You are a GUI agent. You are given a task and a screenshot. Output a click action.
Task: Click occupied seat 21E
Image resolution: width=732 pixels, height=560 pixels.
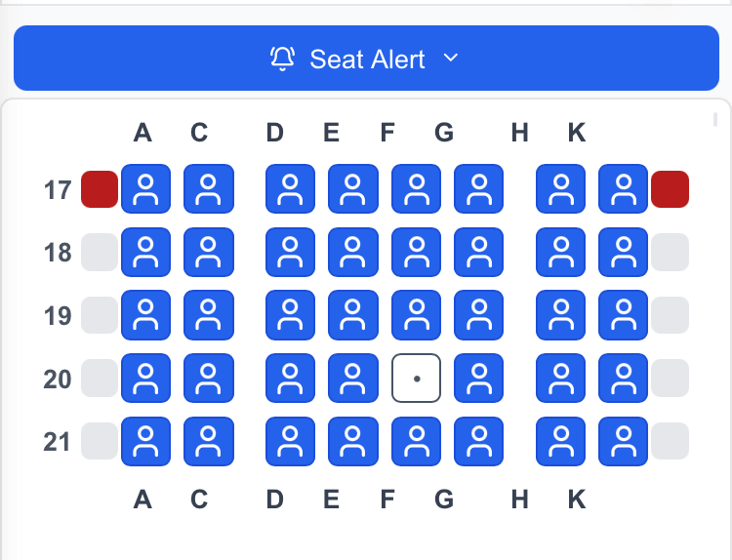[x=353, y=441]
